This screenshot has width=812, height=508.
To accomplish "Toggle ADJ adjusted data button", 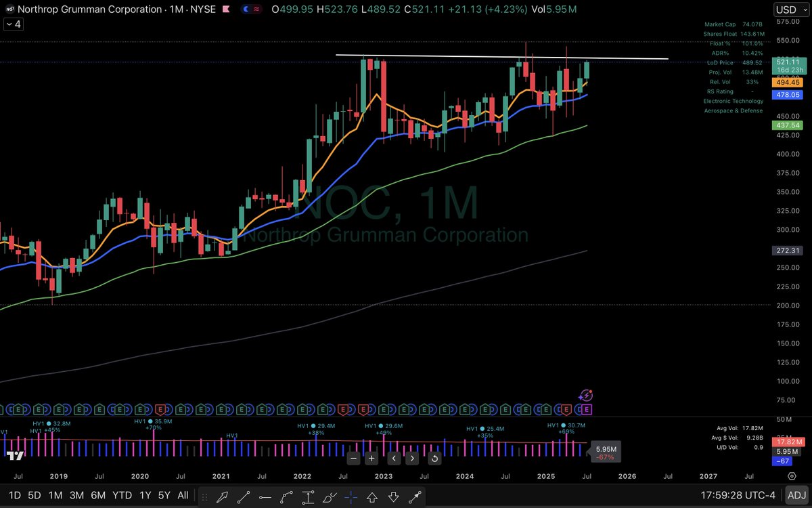I will point(796,496).
